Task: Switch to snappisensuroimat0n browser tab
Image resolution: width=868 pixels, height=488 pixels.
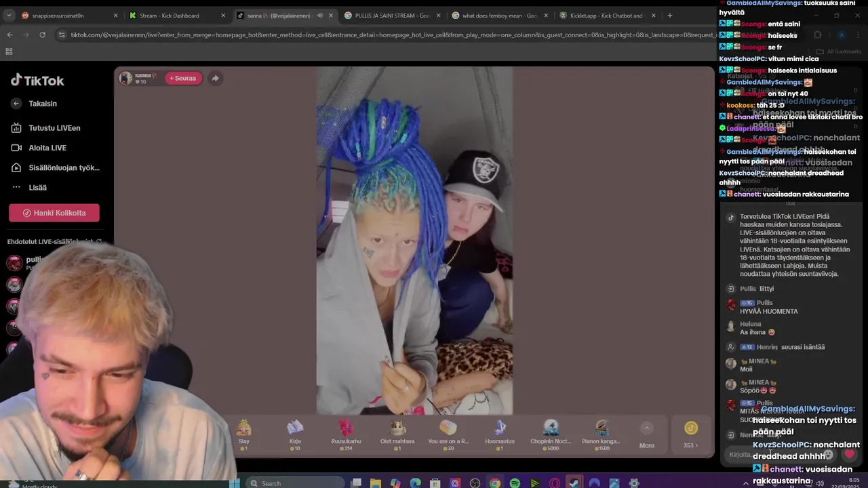Action: [x=68, y=16]
